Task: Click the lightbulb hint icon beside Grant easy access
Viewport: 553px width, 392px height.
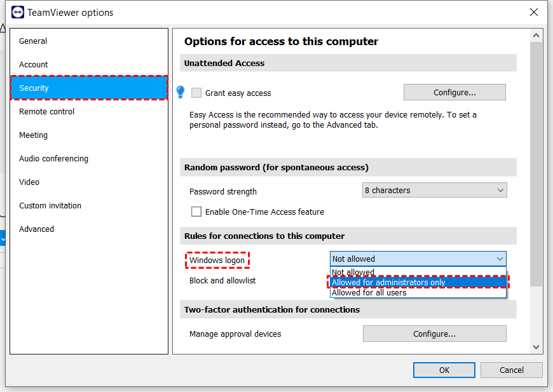Action: click(181, 92)
